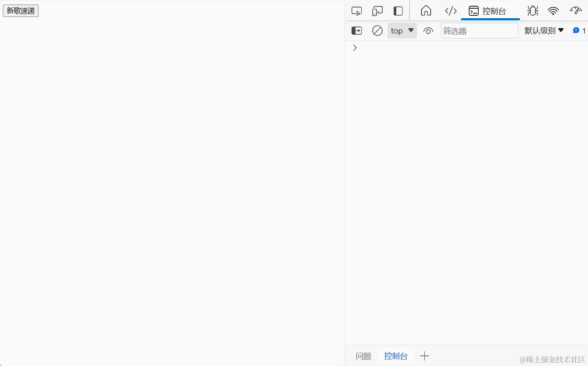588x366 pixels.
Task: Switch to the 问题 drawer tab
Action: tap(364, 356)
